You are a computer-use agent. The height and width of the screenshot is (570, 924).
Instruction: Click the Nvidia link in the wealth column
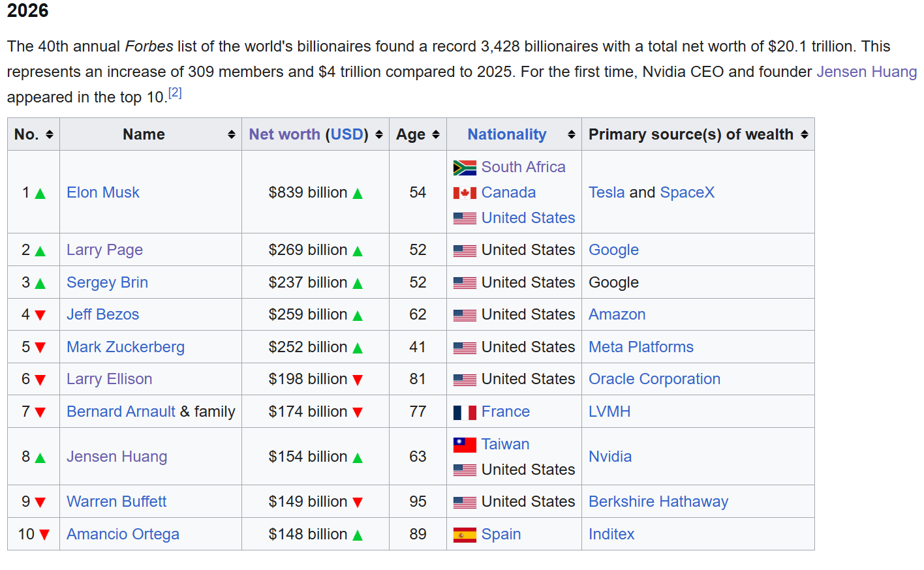tap(610, 457)
